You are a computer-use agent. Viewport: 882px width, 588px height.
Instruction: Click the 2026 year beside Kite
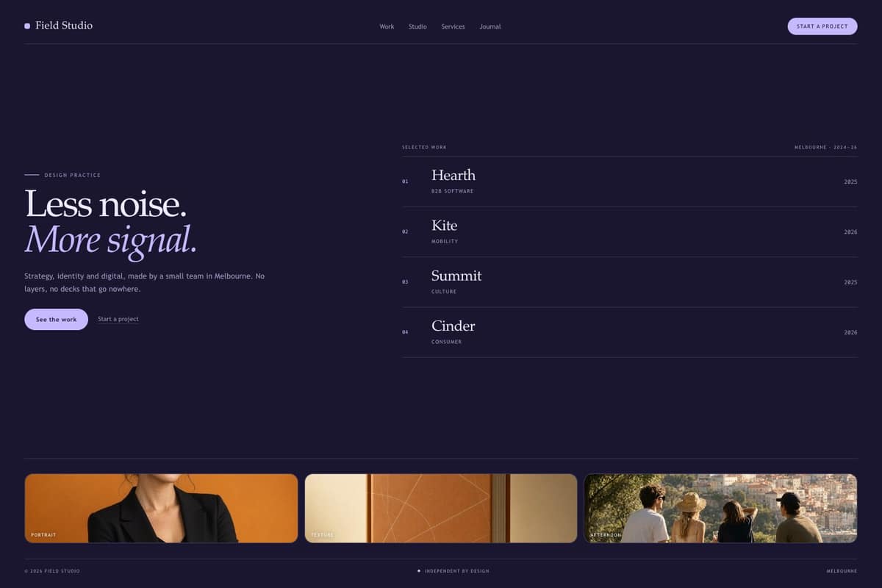(850, 232)
